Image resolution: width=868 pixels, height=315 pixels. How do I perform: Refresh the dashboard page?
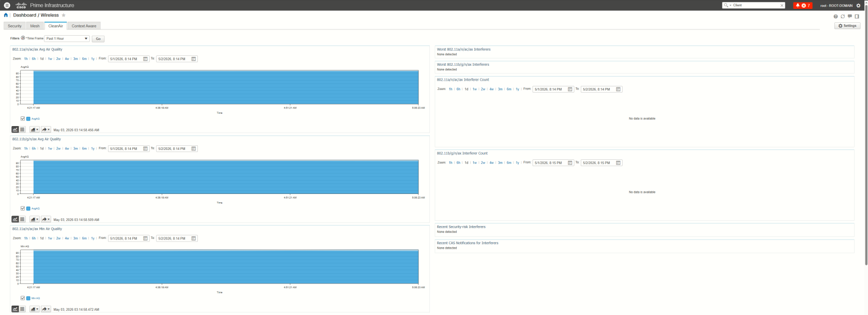(843, 17)
